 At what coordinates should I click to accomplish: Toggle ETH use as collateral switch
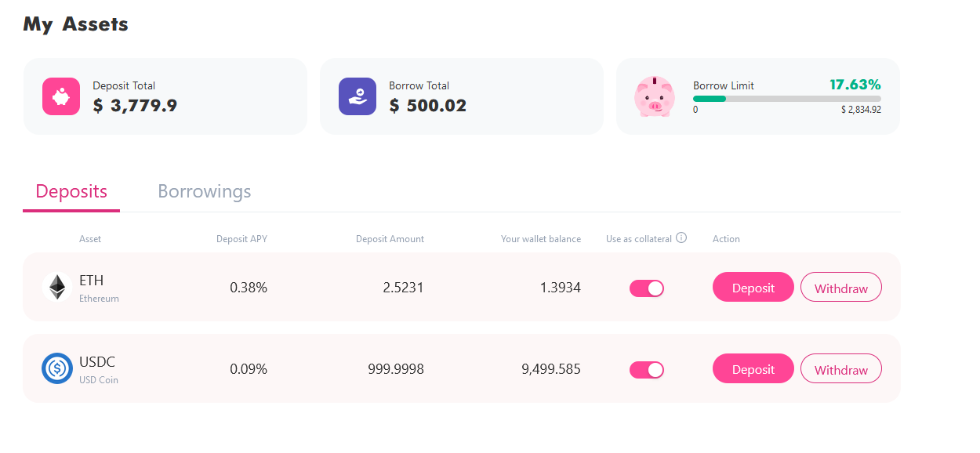pos(647,288)
